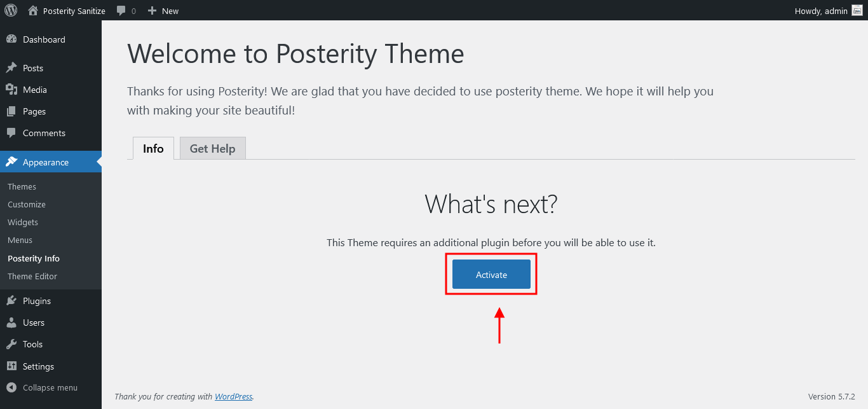Collapse the sidebar menu

[x=43, y=387]
